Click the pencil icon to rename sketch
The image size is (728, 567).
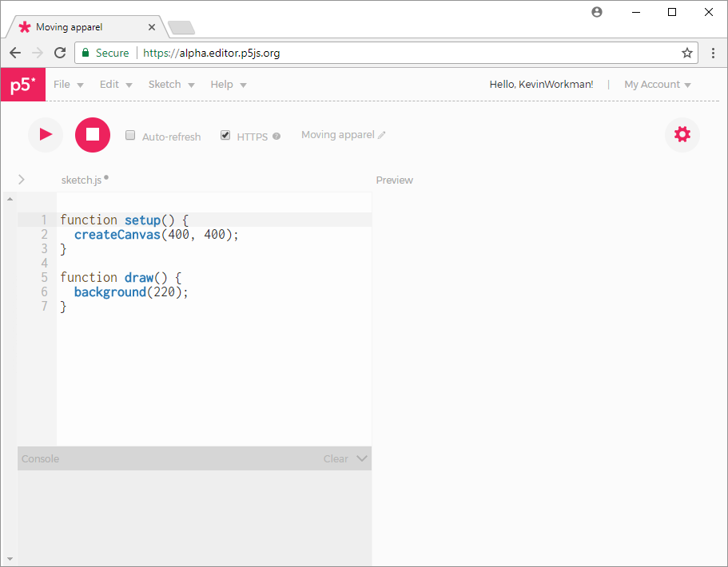[382, 136]
